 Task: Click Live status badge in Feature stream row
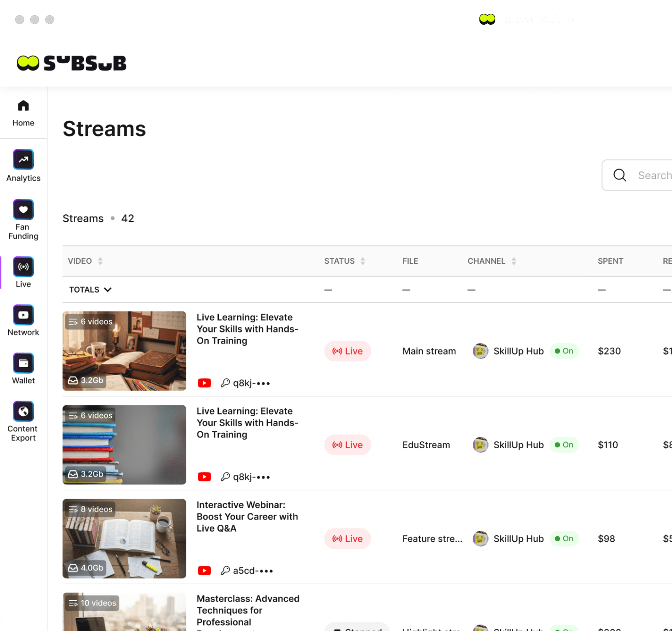point(348,539)
